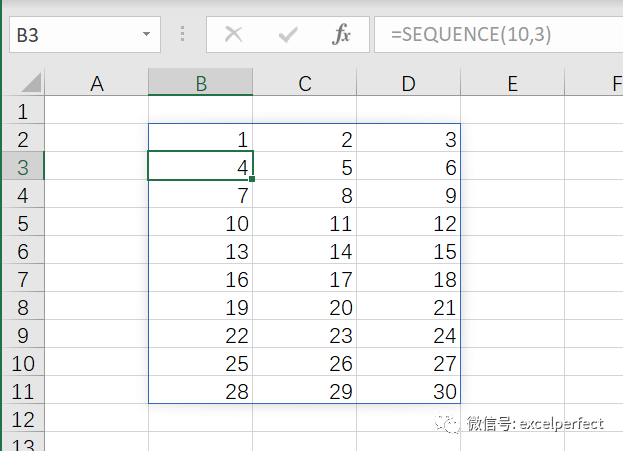Select row 7 header

[23, 279]
